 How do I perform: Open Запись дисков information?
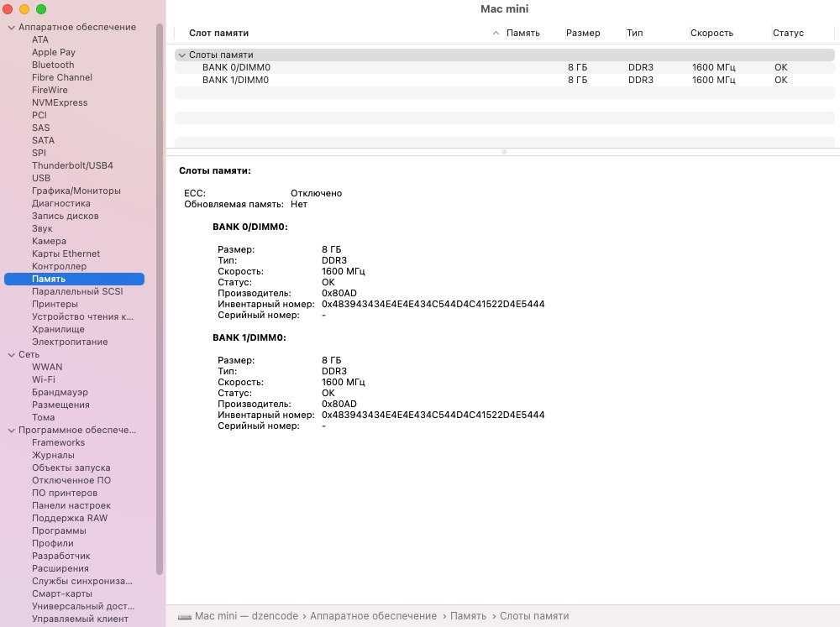(66, 216)
